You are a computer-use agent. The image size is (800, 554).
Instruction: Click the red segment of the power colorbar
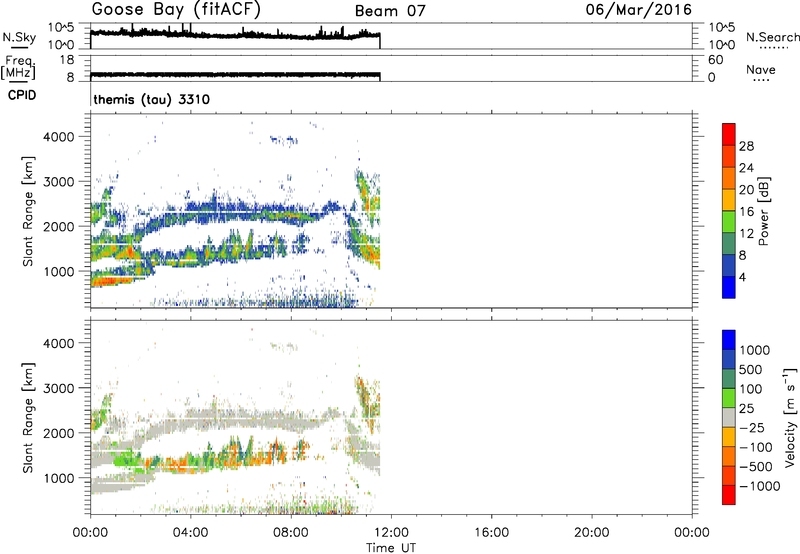click(x=729, y=134)
